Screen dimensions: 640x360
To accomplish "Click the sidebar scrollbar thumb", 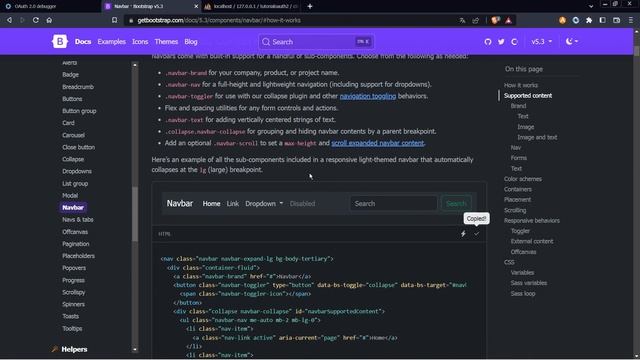I will [135, 214].
